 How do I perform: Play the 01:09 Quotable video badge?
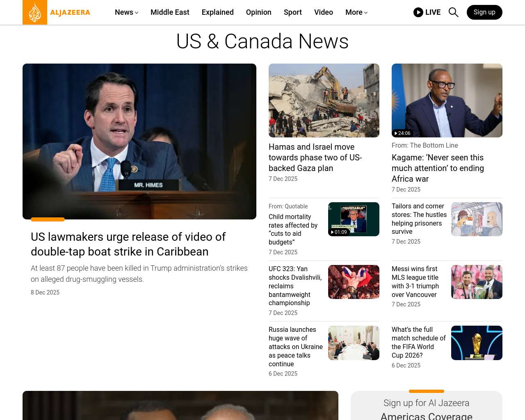339,232
